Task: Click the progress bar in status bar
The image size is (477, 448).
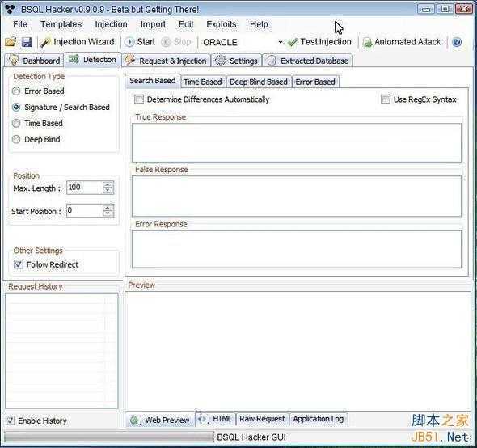Action: (x=109, y=437)
